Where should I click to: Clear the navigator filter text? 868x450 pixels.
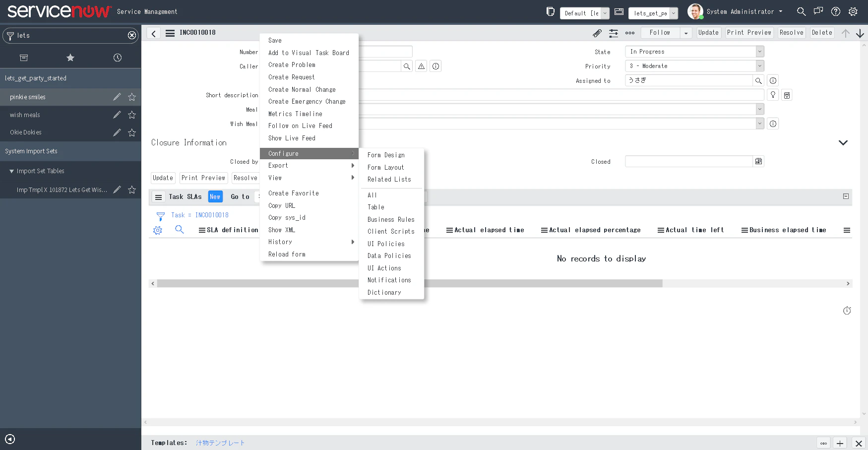coord(132,35)
